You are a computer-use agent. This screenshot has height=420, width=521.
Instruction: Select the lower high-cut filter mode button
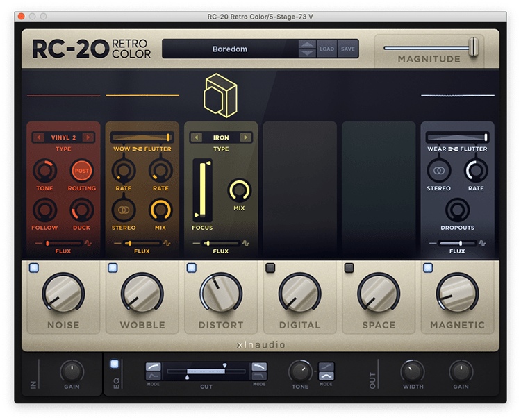tap(259, 376)
